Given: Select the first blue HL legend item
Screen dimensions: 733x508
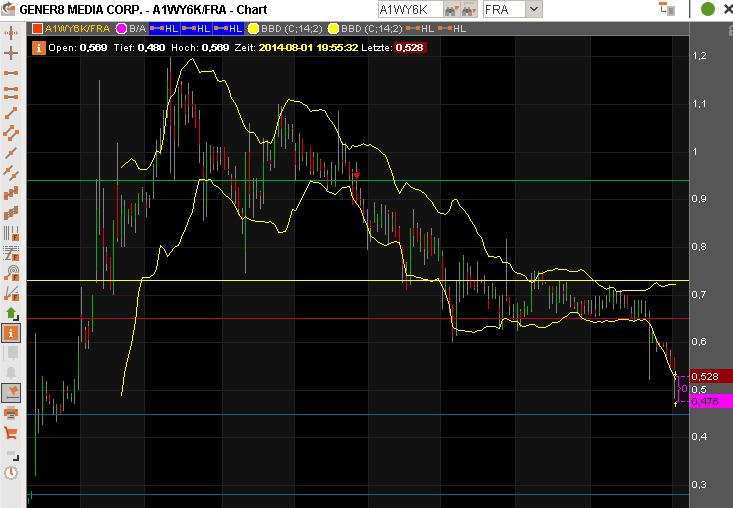Looking at the screenshot, I should tap(164, 29).
